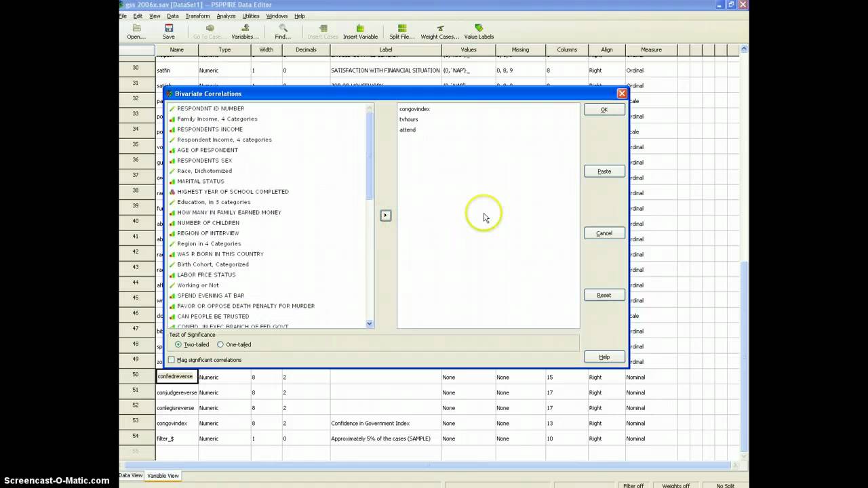Confirm correlations with OK button
This screenshot has width=868, height=488.
point(604,110)
